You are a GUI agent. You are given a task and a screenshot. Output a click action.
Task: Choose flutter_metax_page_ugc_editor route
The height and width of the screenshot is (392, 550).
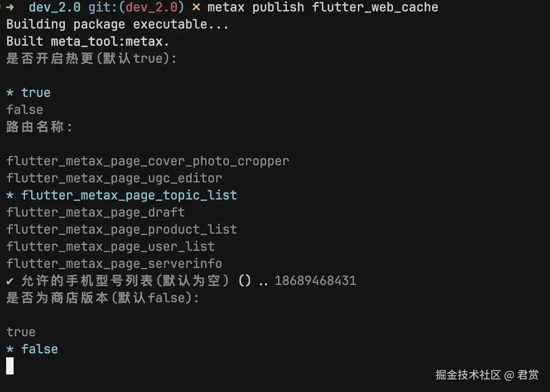click(x=114, y=178)
